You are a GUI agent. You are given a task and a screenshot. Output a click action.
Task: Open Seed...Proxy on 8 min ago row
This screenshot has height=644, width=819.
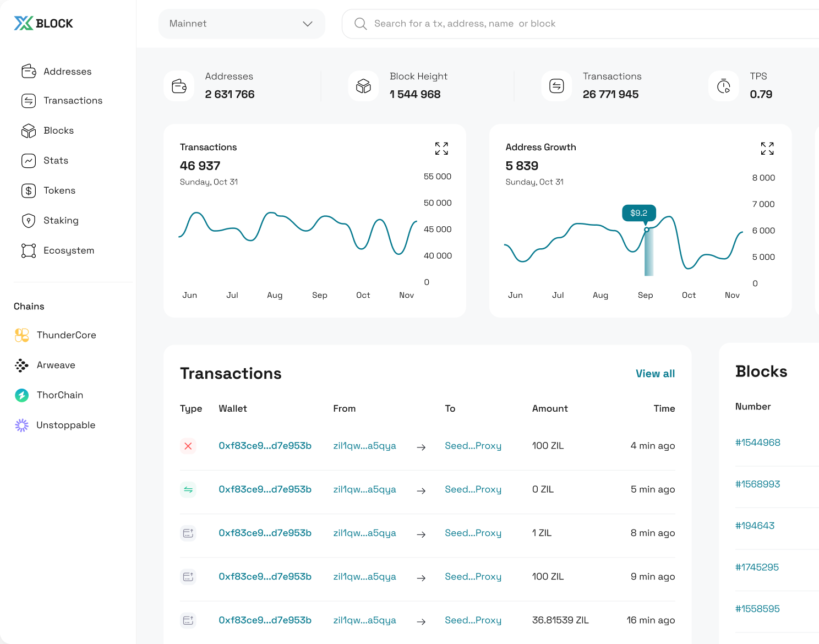(x=473, y=533)
